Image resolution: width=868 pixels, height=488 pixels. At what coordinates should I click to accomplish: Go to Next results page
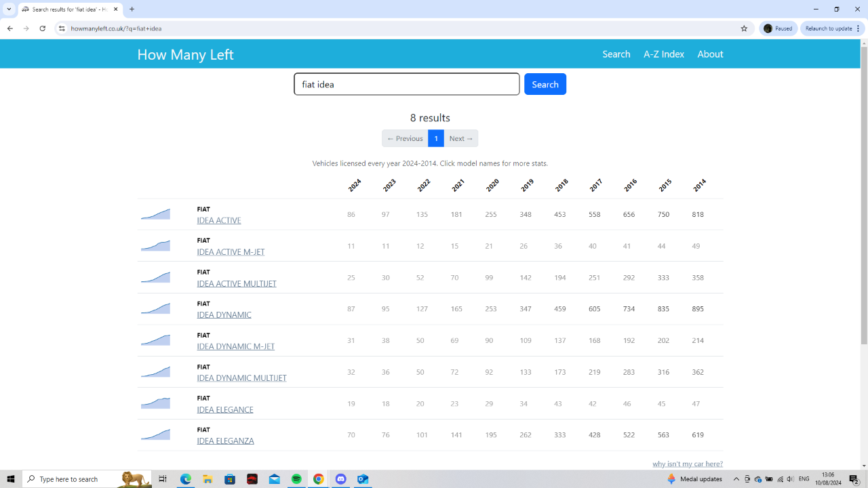[x=461, y=138]
